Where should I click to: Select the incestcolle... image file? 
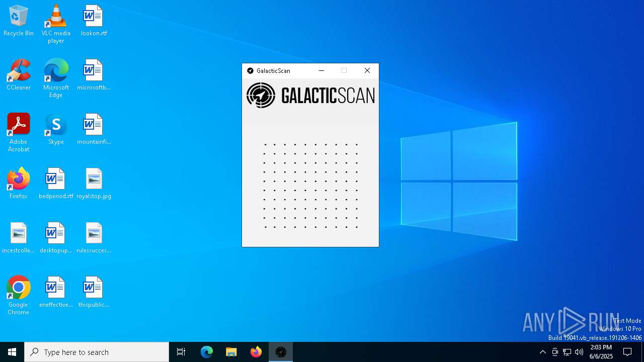[19, 238]
